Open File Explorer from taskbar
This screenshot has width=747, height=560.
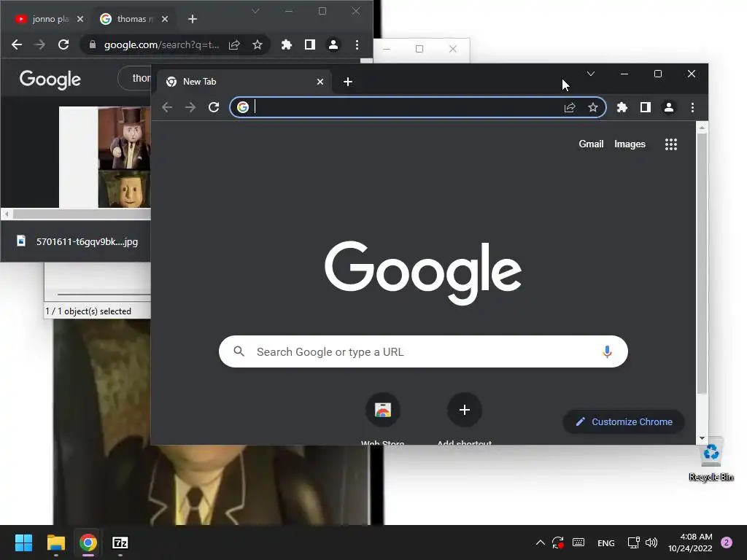(x=55, y=542)
